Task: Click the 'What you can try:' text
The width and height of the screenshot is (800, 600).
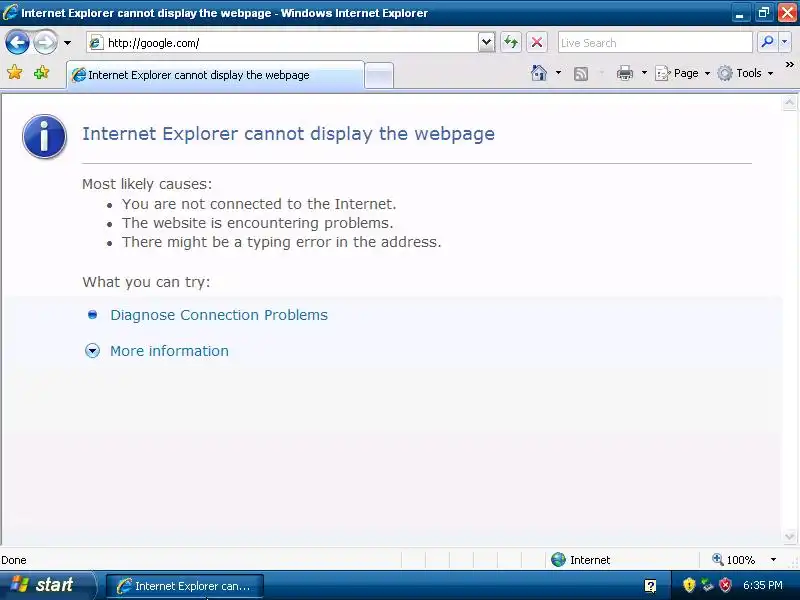Action: 146,282
